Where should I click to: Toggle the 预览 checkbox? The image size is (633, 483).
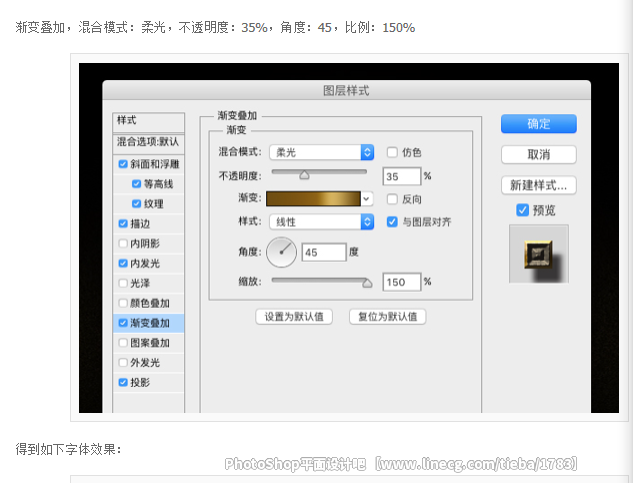[522, 210]
